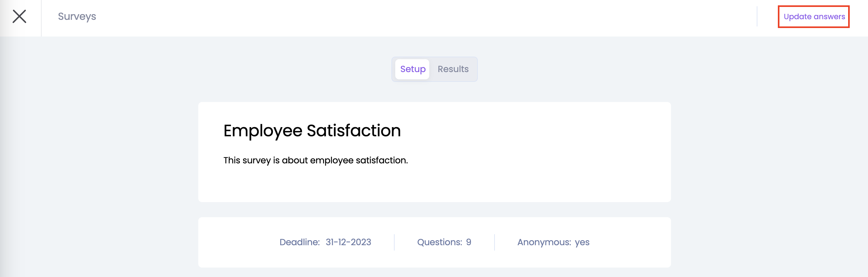Click the Anonymous label
The image size is (868, 277).
point(544,242)
